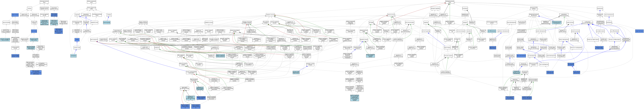Select blue "DNA-binding transcription factor activity" node

coord(54,15)
